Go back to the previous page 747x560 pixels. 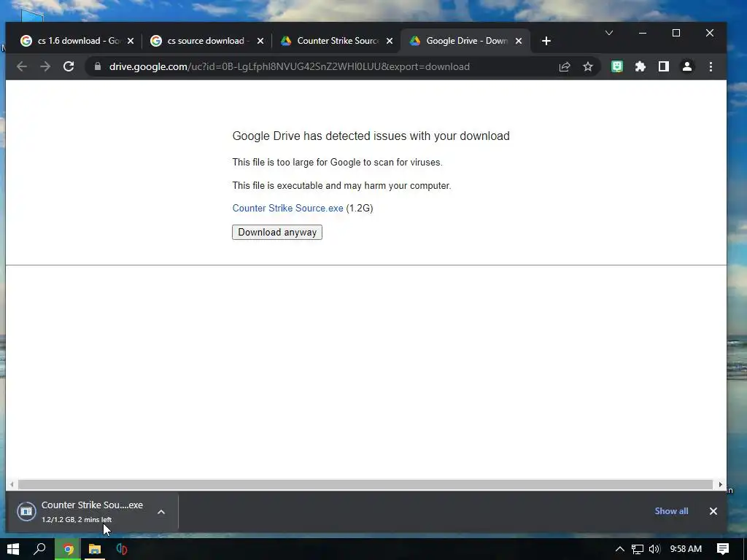pos(21,66)
